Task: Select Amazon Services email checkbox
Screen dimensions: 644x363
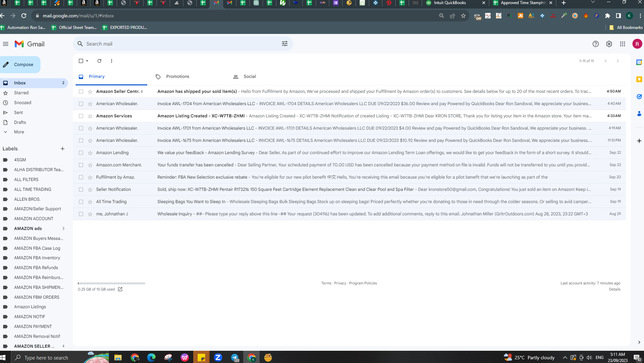Action: click(81, 116)
